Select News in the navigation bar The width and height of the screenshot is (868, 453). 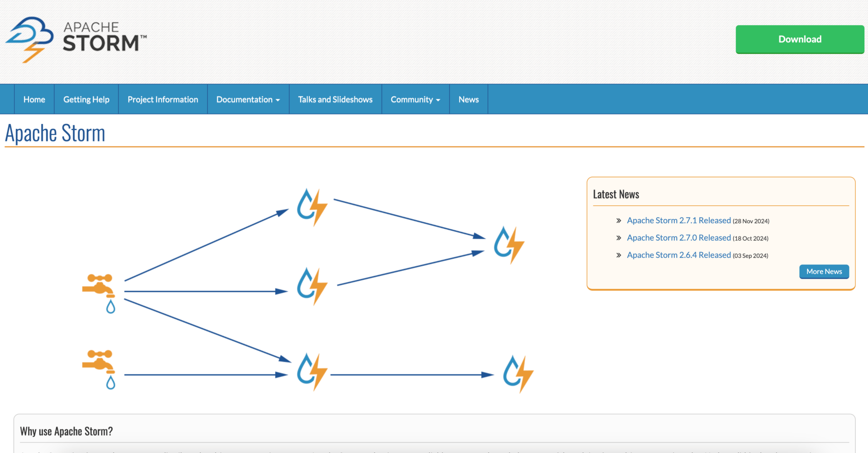click(x=468, y=99)
